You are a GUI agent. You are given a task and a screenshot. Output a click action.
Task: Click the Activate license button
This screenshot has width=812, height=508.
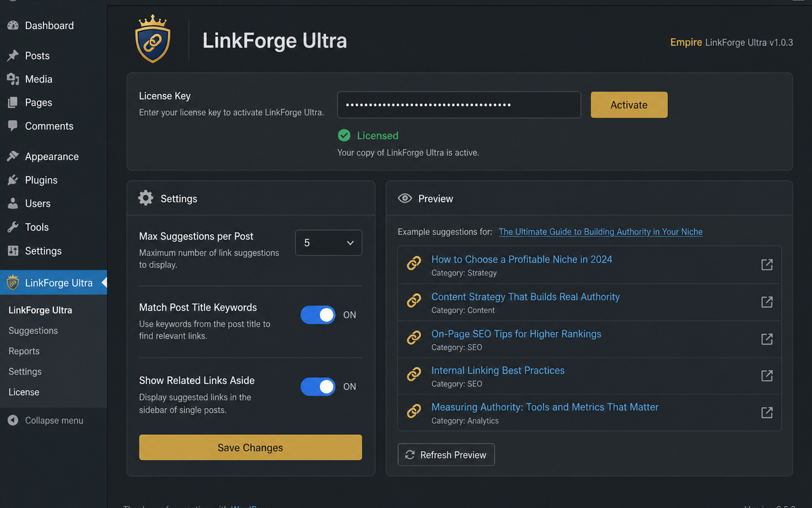(629, 105)
